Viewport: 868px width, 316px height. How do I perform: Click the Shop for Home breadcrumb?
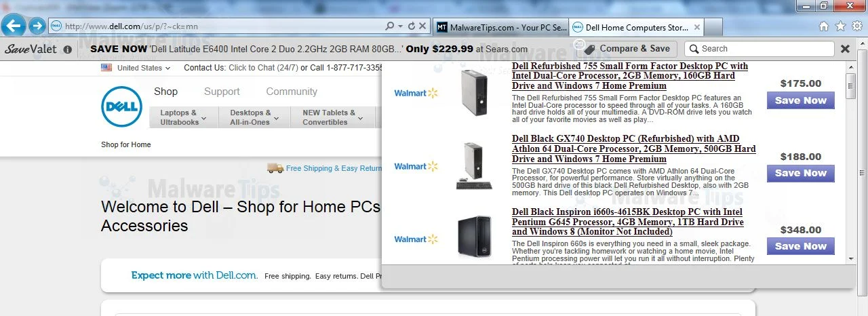[126, 144]
